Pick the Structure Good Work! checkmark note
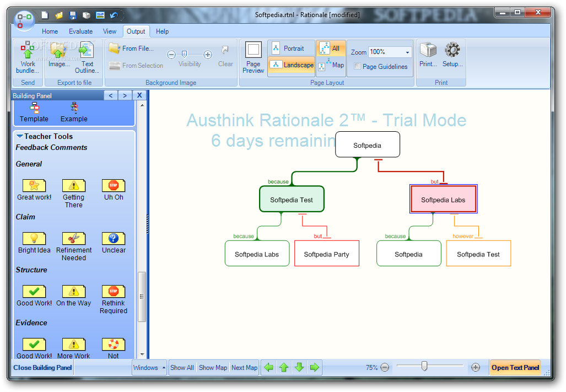 (34, 296)
